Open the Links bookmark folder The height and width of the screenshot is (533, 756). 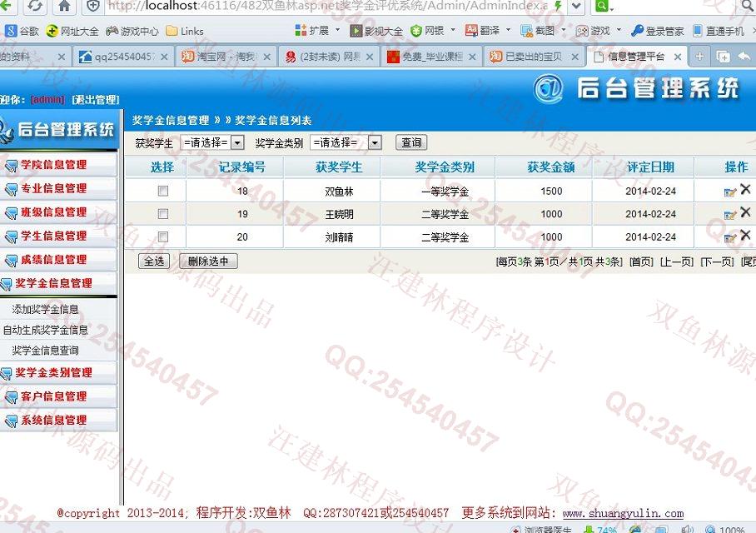tap(185, 31)
